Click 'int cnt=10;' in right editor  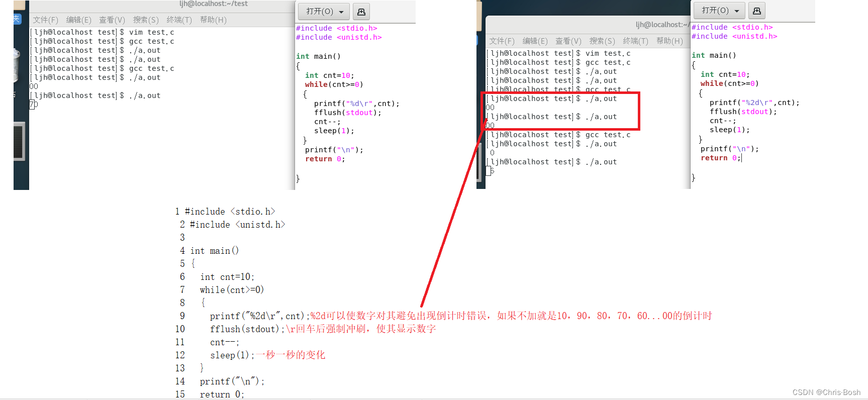pos(725,74)
